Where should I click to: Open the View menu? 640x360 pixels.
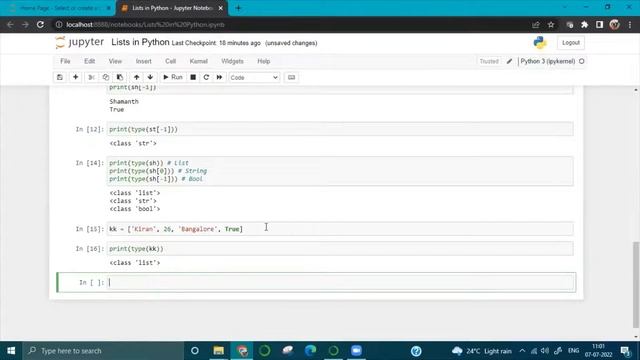click(x=115, y=61)
